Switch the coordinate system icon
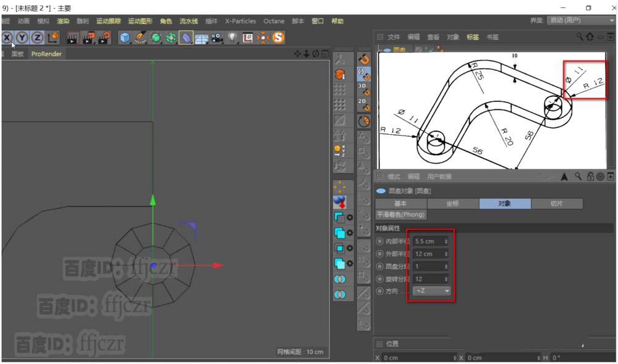The image size is (618, 364). click(x=53, y=38)
